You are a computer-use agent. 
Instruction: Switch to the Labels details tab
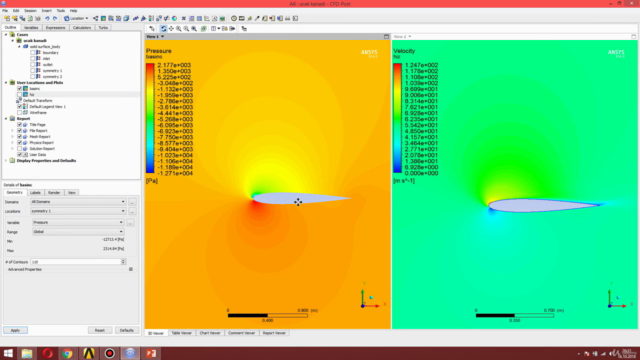[x=36, y=193]
